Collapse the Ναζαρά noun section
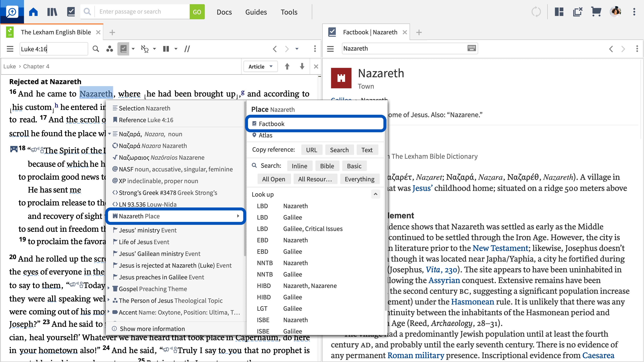 click(110, 134)
